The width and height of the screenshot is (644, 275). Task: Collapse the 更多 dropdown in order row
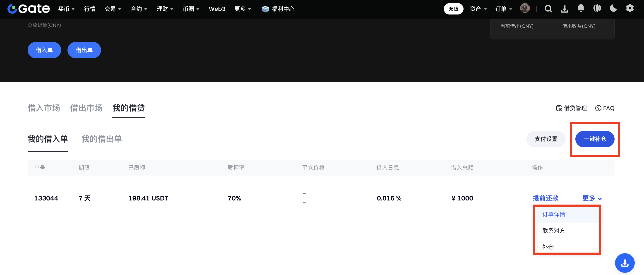point(592,198)
